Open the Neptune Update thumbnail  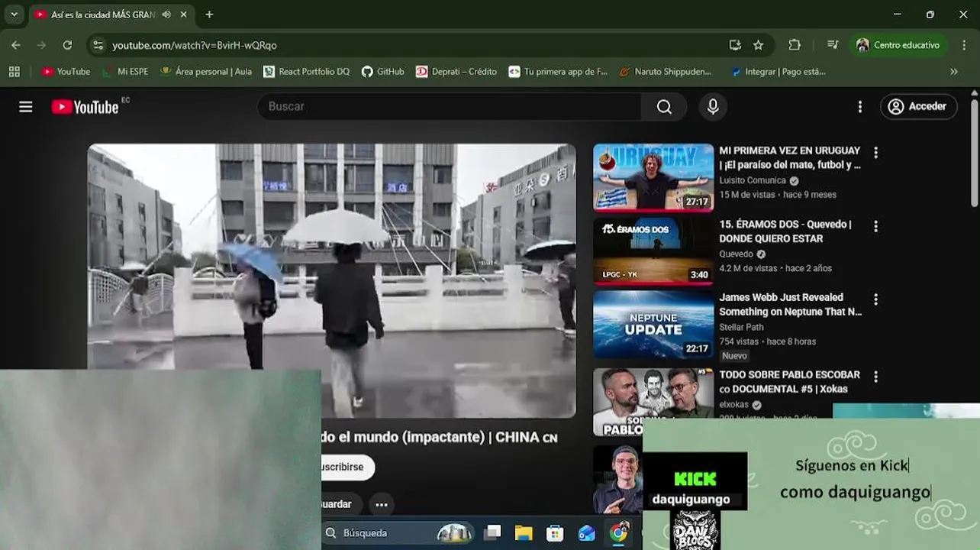pyautogui.click(x=653, y=324)
